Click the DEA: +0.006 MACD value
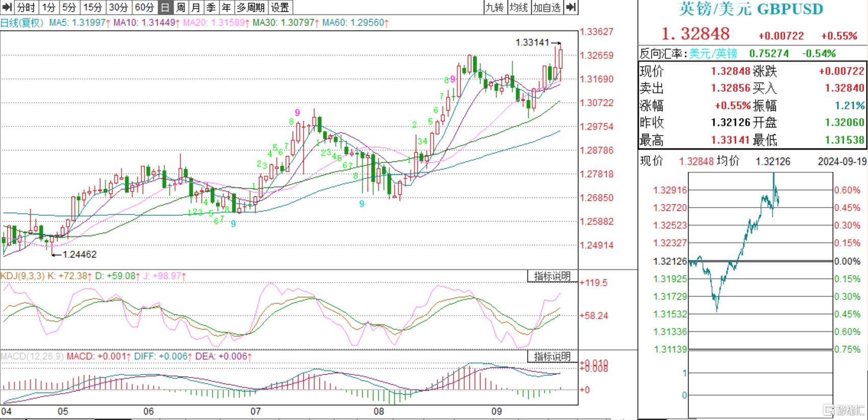The image size is (868, 420). pos(223,356)
